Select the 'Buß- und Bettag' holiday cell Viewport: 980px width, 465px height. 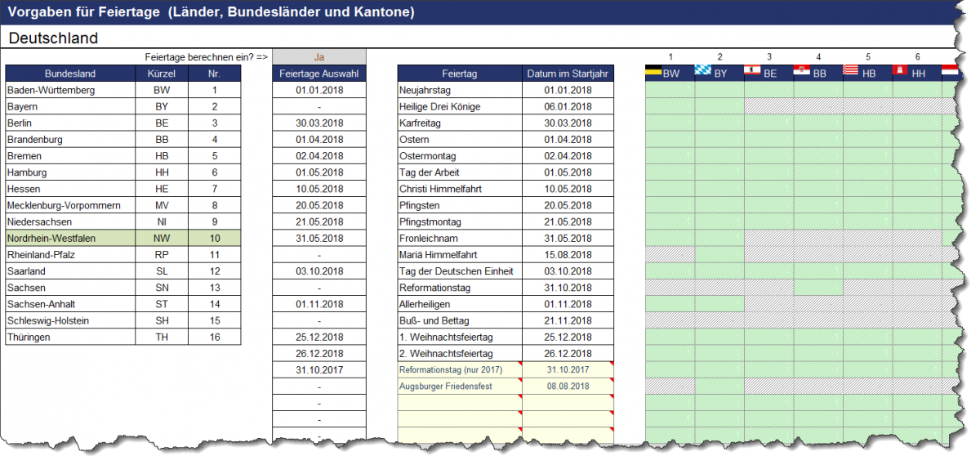coord(460,320)
